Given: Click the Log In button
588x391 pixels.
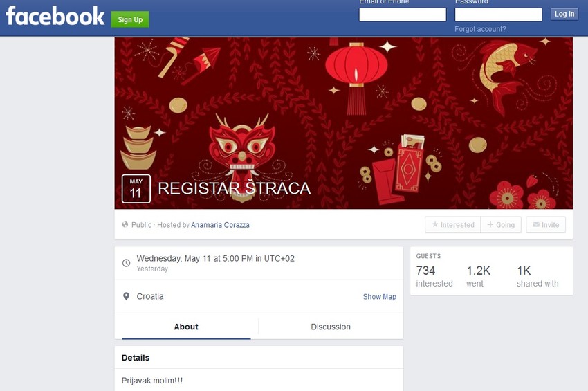Looking at the screenshot, I should tap(564, 14).
